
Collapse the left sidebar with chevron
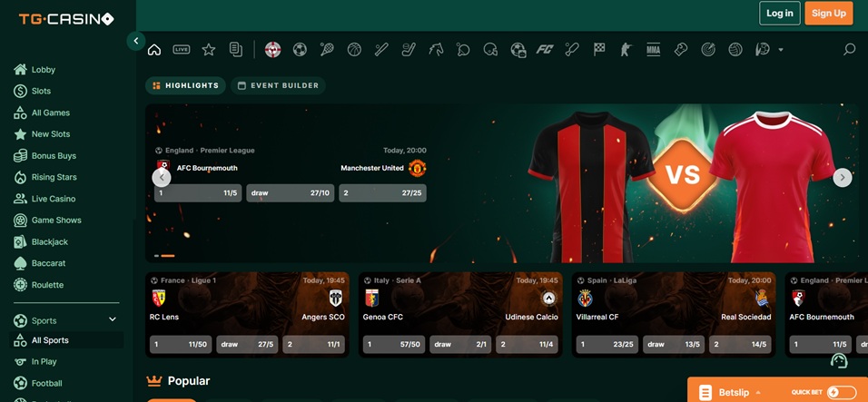point(136,41)
